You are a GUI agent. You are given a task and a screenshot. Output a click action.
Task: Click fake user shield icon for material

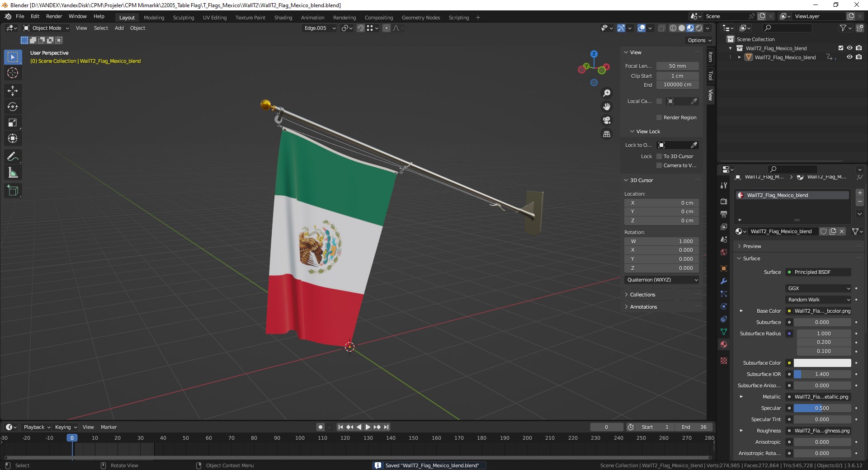824,231
